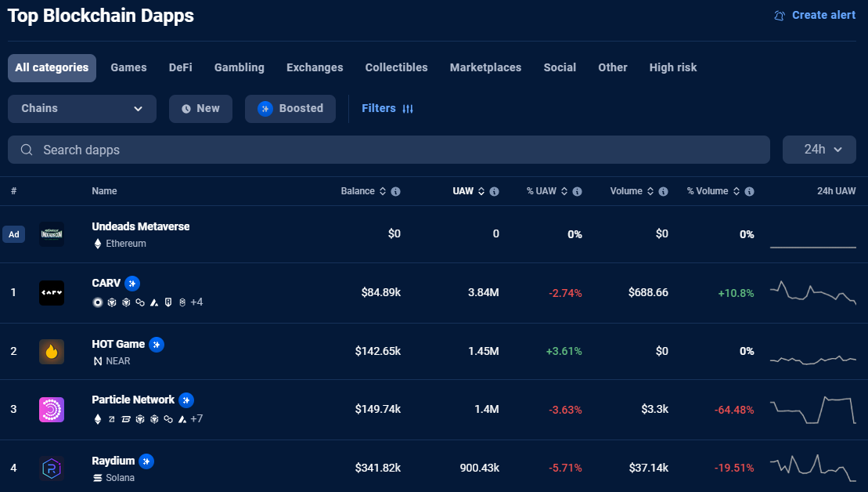Viewport: 868px width, 492px height.
Task: Click the Particle Network pink logo
Action: [x=52, y=410]
